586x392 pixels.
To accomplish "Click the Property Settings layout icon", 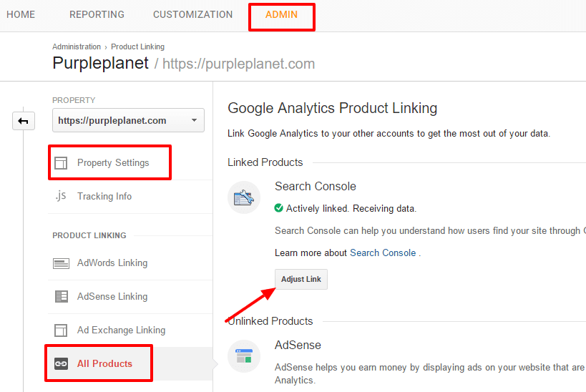I will [61, 163].
